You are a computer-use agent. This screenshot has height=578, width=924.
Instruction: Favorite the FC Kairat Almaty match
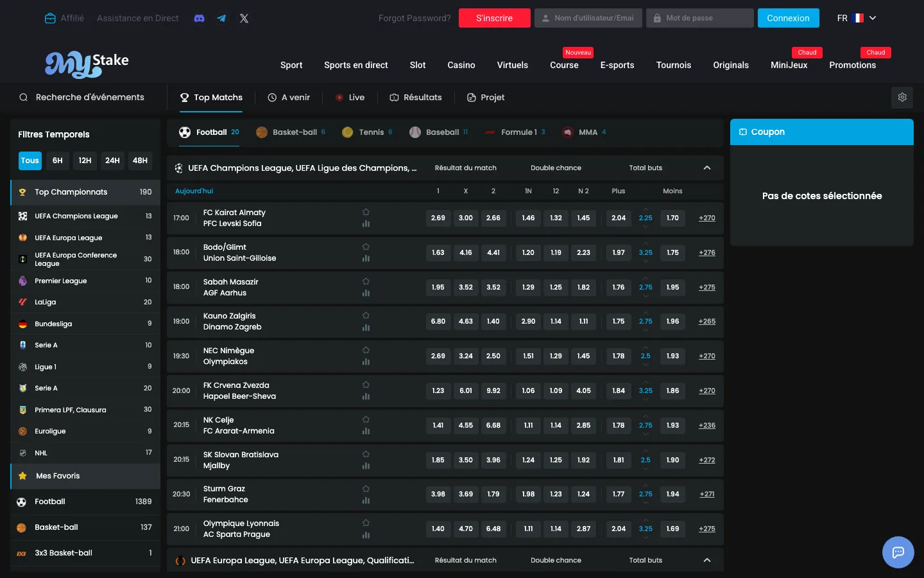tap(366, 212)
